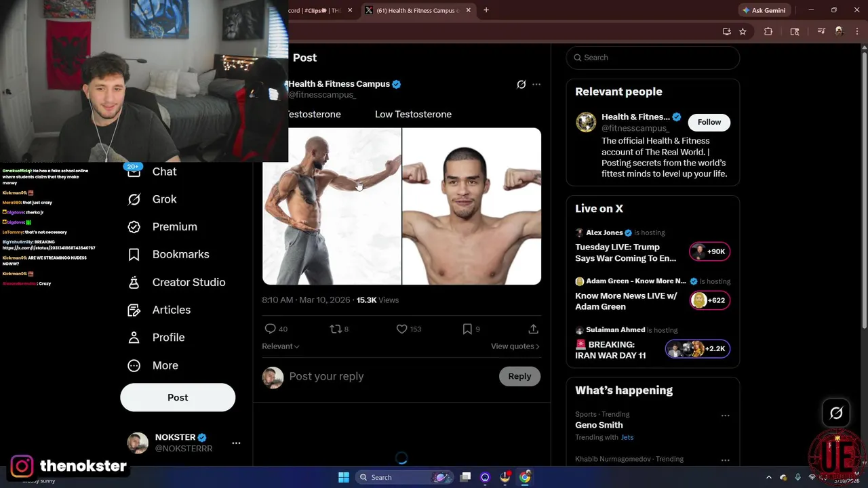Open Health & Fitness avatar in Relevant people
Viewport: 868px width, 488px height.
pyautogui.click(x=586, y=122)
